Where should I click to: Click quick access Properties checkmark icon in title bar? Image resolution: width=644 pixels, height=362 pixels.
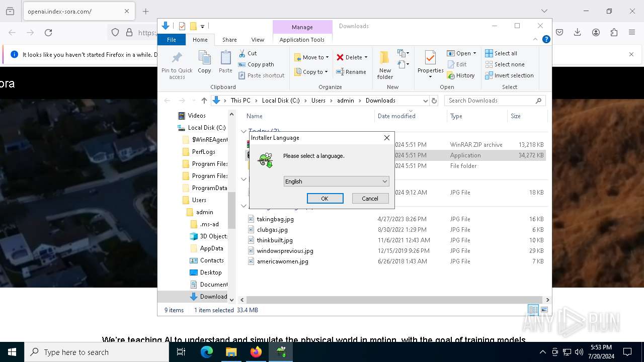click(x=182, y=26)
